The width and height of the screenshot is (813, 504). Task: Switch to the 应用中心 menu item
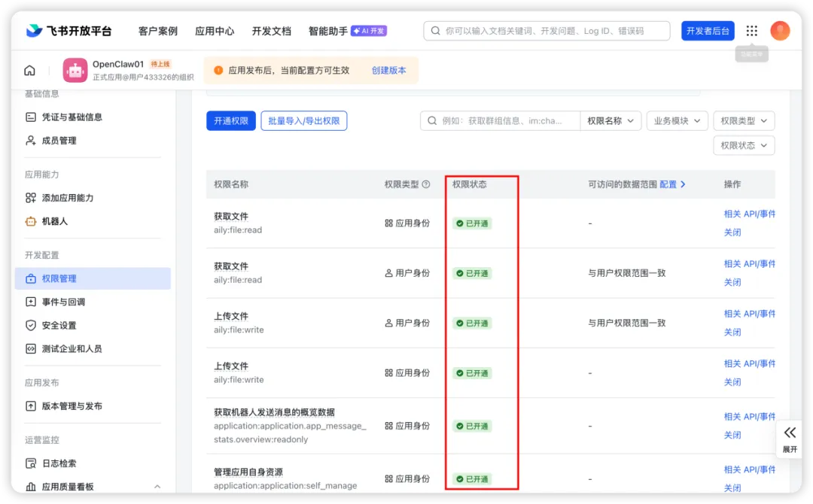click(x=215, y=31)
